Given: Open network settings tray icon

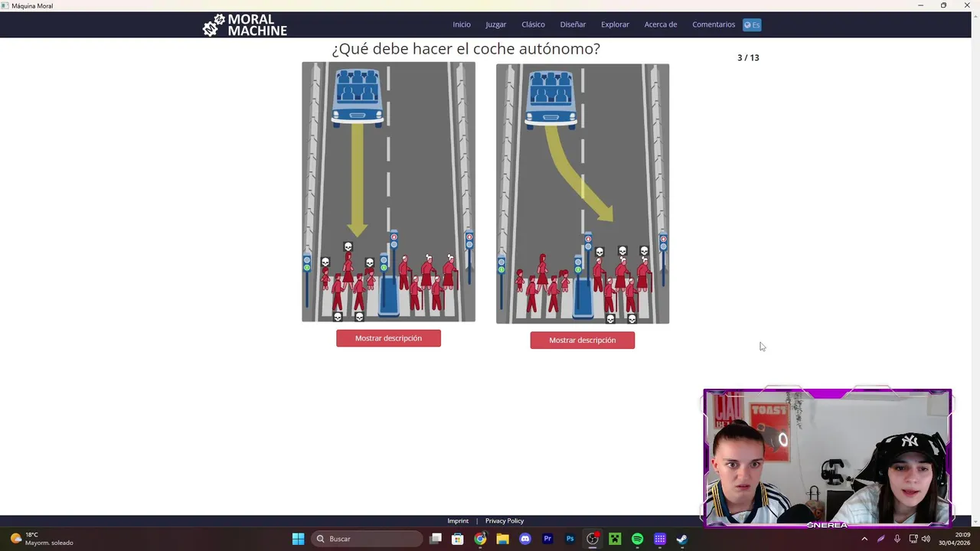Looking at the screenshot, I should (x=913, y=539).
